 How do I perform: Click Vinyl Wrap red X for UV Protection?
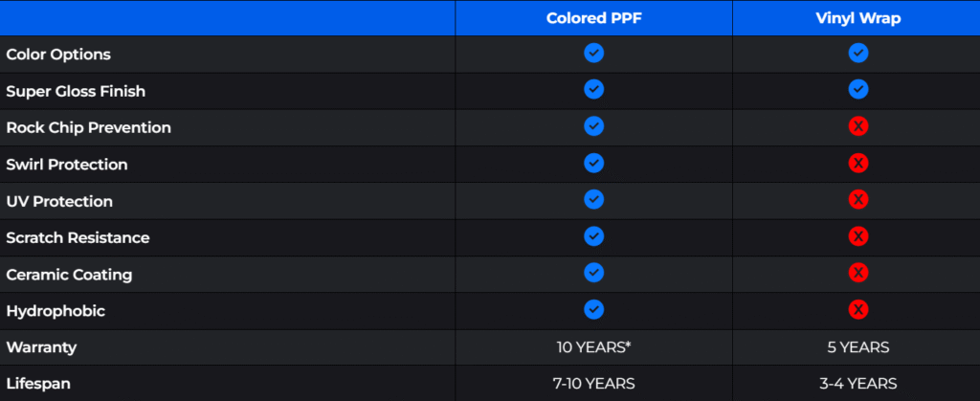pyautogui.click(x=858, y=200)
